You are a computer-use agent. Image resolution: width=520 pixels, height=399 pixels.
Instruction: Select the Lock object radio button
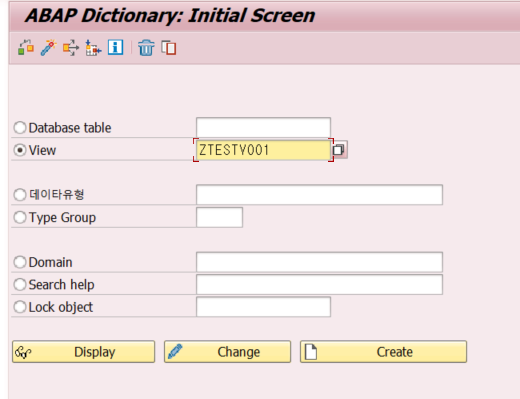coord(20,307)
